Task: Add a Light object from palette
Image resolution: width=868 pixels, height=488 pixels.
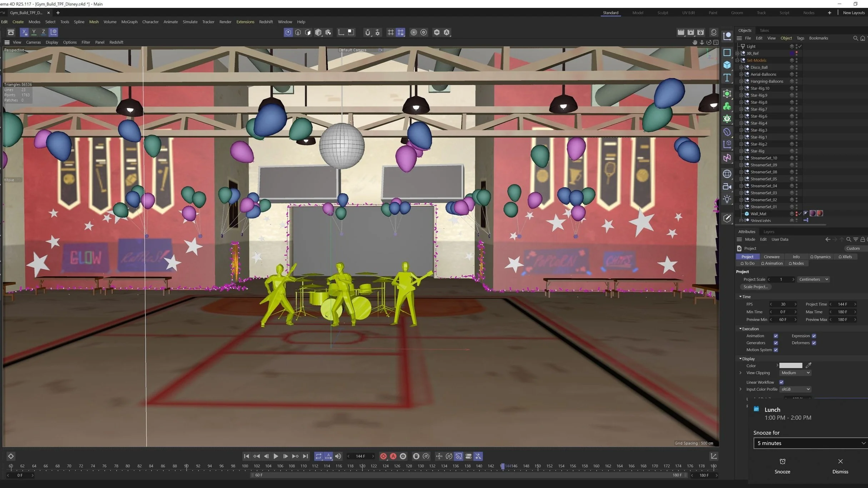Action: tap(727, 199)
